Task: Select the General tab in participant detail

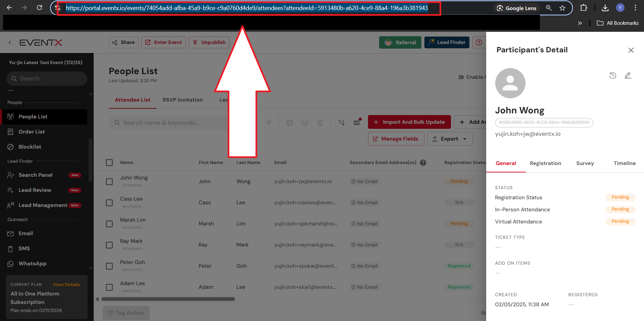Action: click(506, 163)
